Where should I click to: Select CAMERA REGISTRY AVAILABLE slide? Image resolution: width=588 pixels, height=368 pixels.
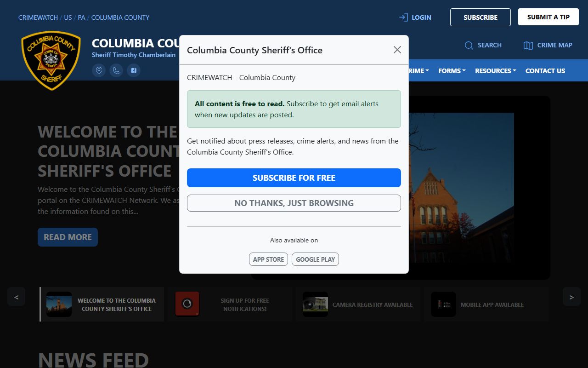[x=358, y=305]
